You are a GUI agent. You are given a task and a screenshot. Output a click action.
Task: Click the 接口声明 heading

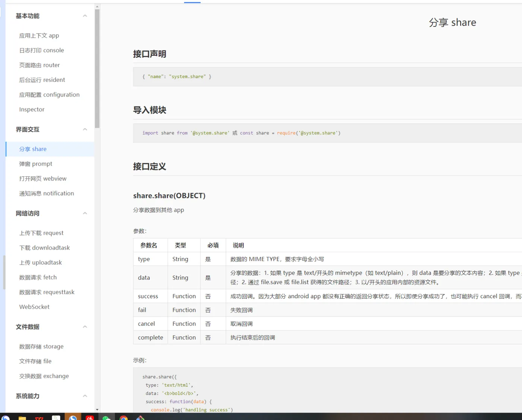click(x=150, y=54)
